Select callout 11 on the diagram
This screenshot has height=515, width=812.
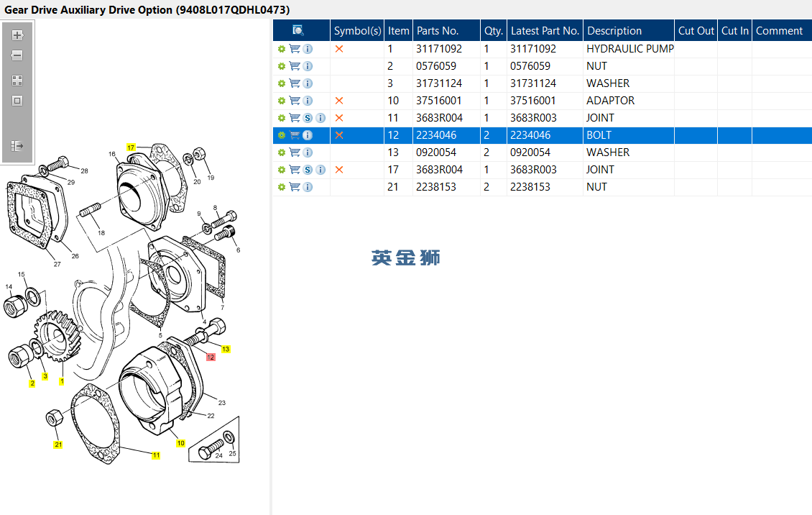coord(156,455)
